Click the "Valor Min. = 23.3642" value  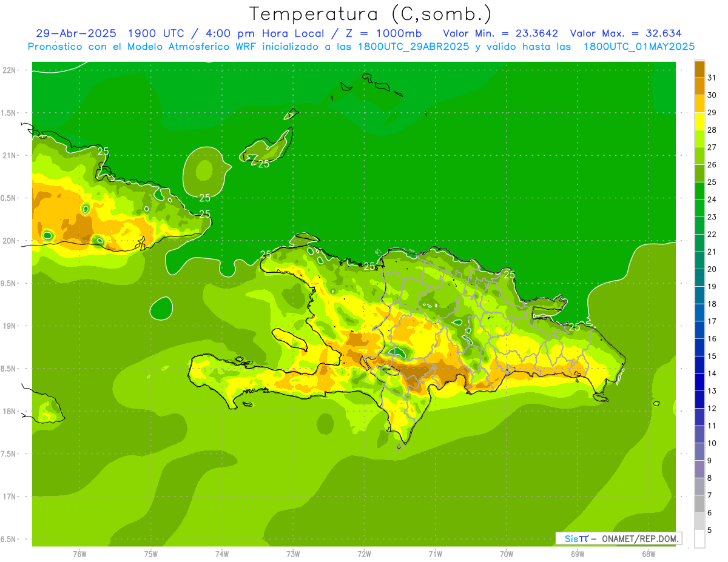coord(500,33)
